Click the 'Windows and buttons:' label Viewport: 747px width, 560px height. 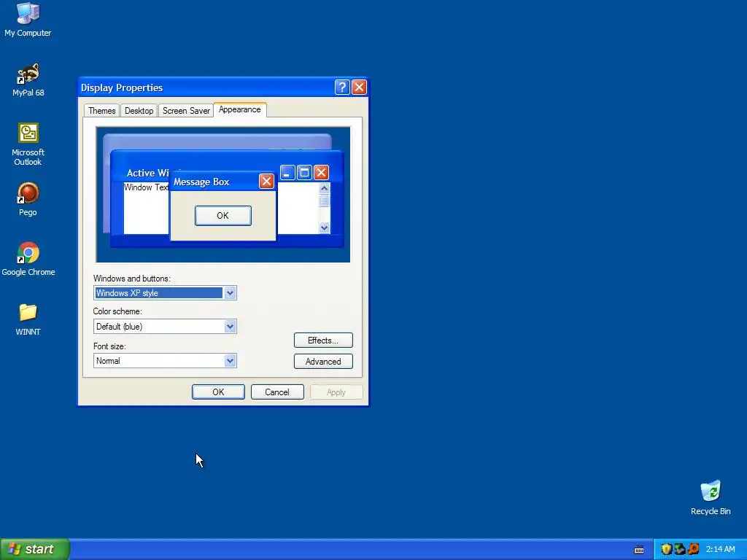click(x=131, y=279)
